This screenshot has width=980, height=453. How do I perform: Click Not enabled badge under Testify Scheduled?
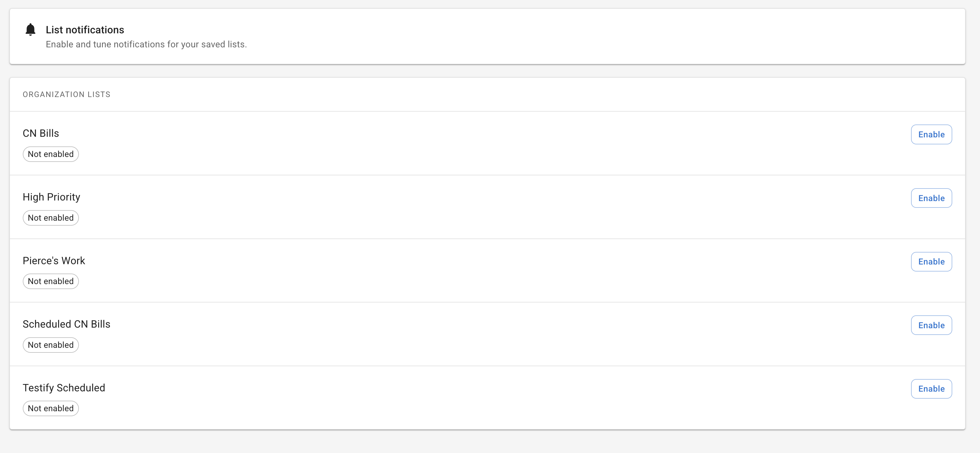51,409
